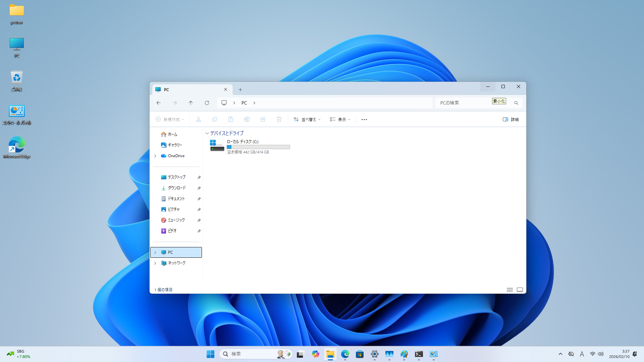Switch to details list view in status bar
644x362 pixels.
point(509,290)
